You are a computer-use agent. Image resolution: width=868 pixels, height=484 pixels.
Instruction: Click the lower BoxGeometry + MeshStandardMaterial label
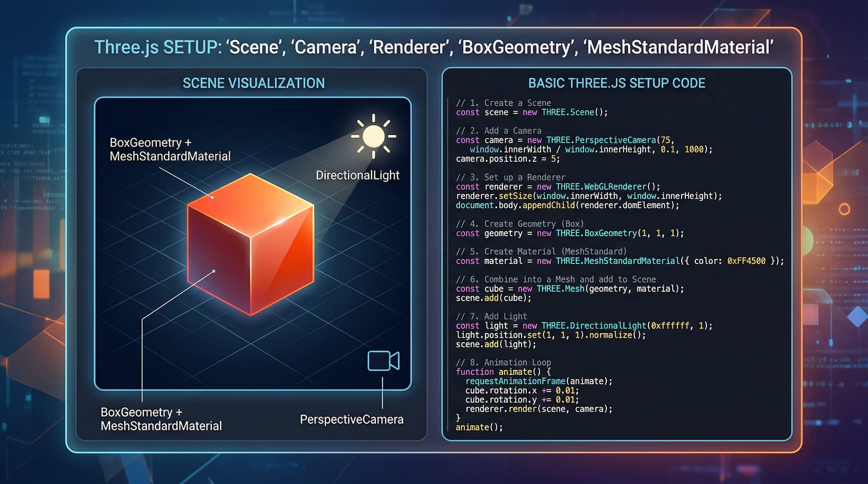tap(161, 419)
